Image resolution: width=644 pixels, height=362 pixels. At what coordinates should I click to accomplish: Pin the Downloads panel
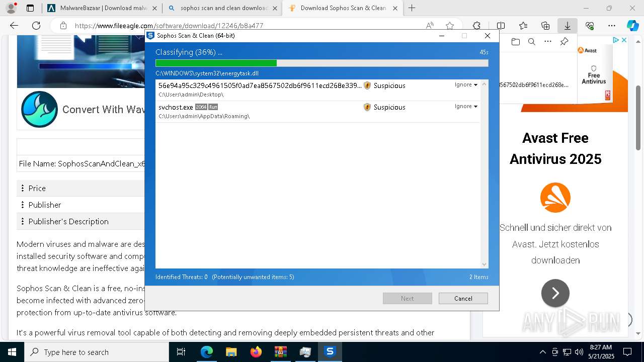pos(565,42)
